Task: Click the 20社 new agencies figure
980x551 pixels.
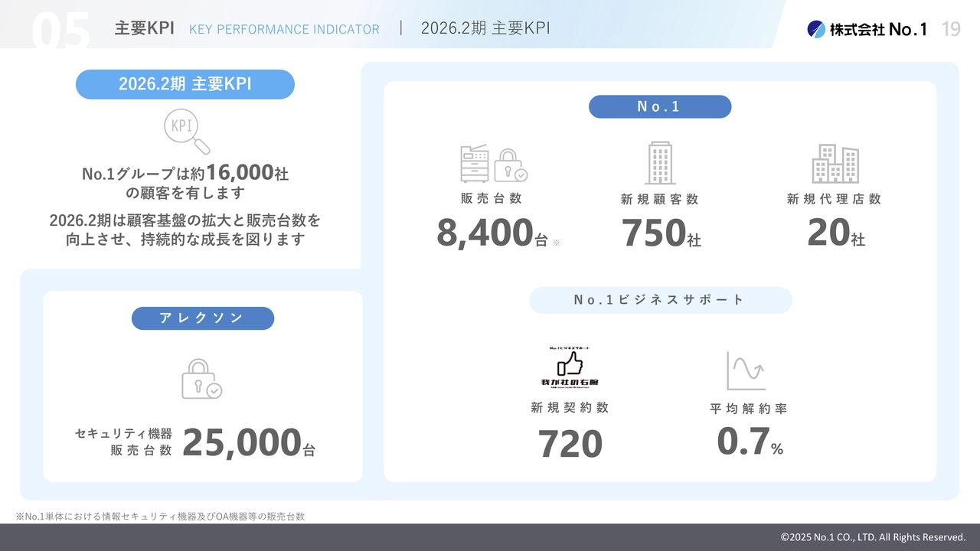Action: click(836, 233)
